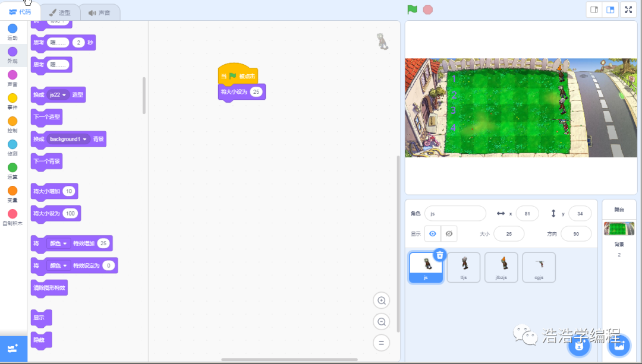Click the workspace vertical scrollbar

coord(398,244)
